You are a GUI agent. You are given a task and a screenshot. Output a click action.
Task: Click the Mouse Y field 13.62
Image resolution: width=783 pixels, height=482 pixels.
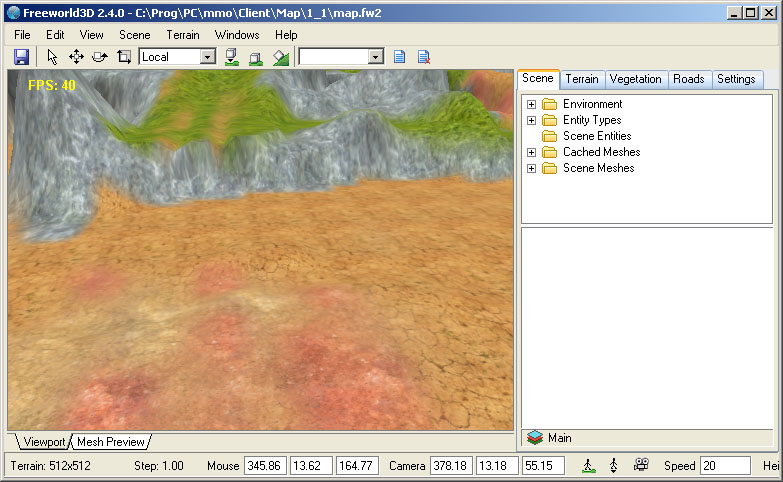point(311,466)
